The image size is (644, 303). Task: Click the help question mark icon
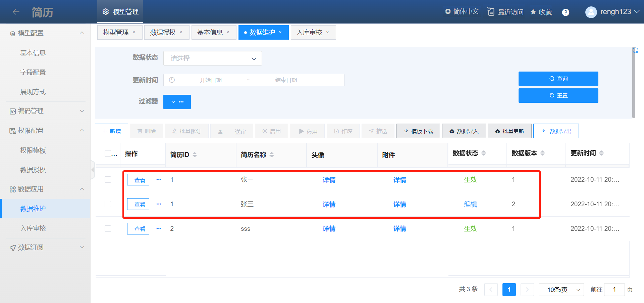566,12
